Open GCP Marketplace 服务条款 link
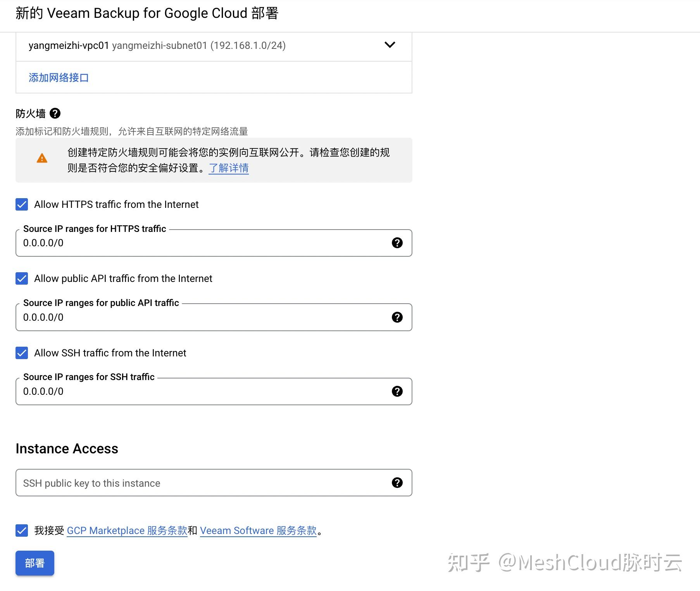Screen dimensions: 700x591 (x=127, y=531)
